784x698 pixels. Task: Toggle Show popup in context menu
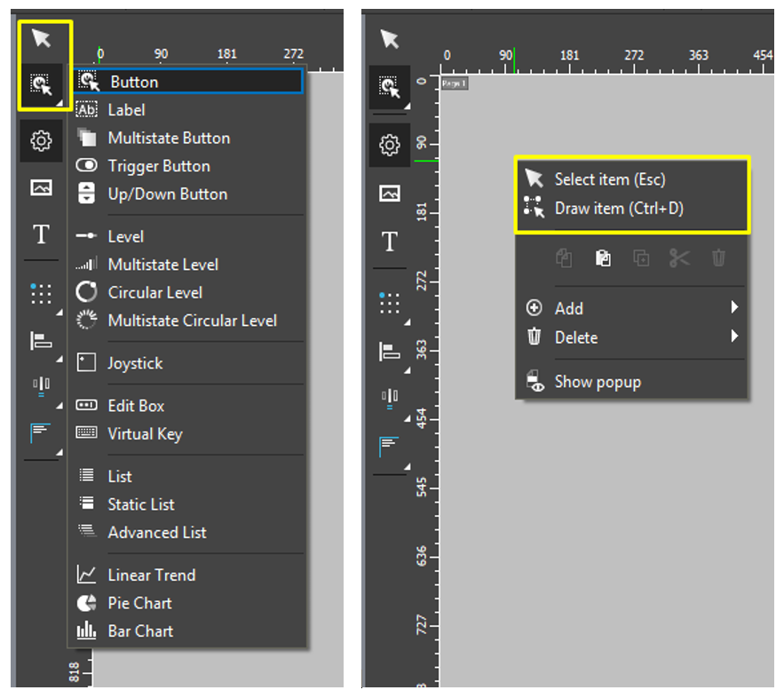pyautogui.click(x=597, y=382)
